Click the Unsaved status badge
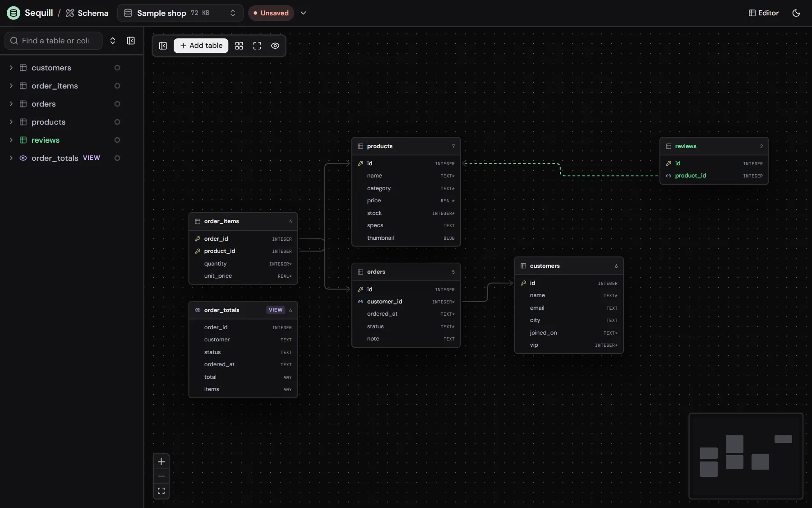 (x=271, y=13)
